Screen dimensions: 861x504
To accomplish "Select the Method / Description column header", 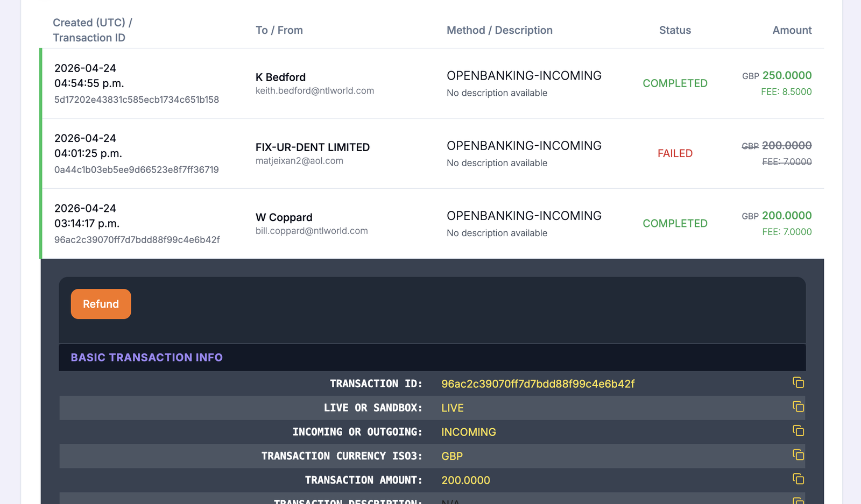I will [499, 30].
